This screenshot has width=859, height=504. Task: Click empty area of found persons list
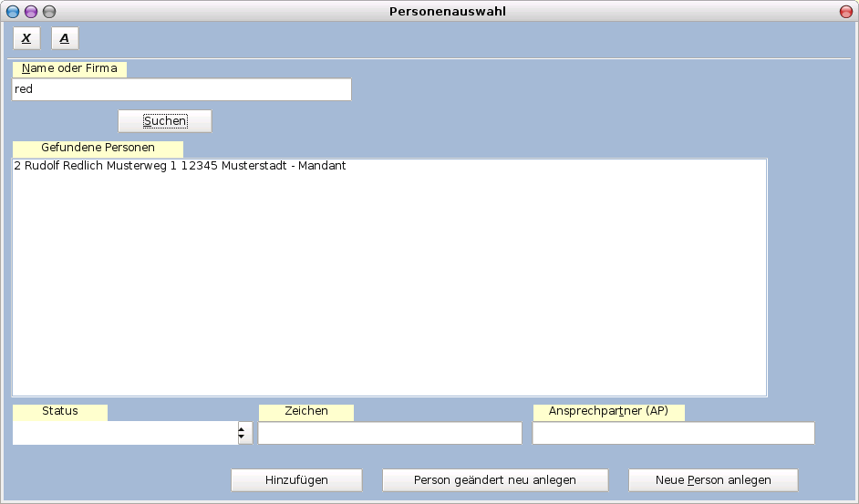pos(388,292)
